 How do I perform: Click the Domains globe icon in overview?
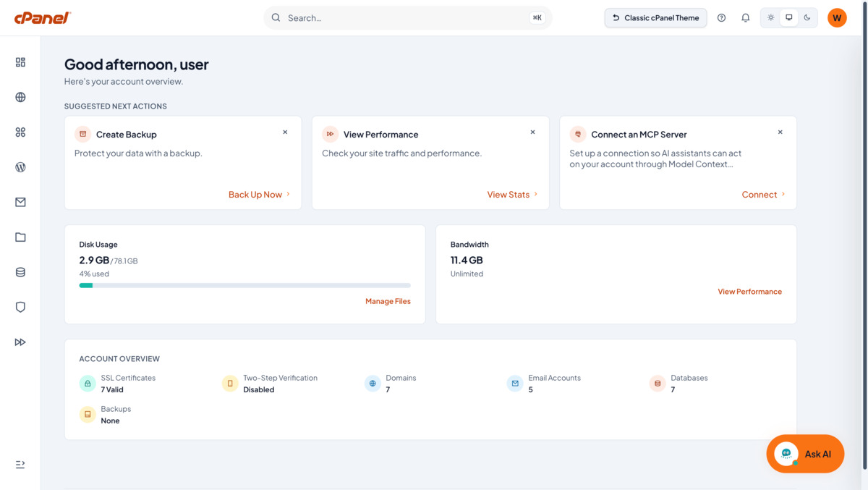click(373, 384)
